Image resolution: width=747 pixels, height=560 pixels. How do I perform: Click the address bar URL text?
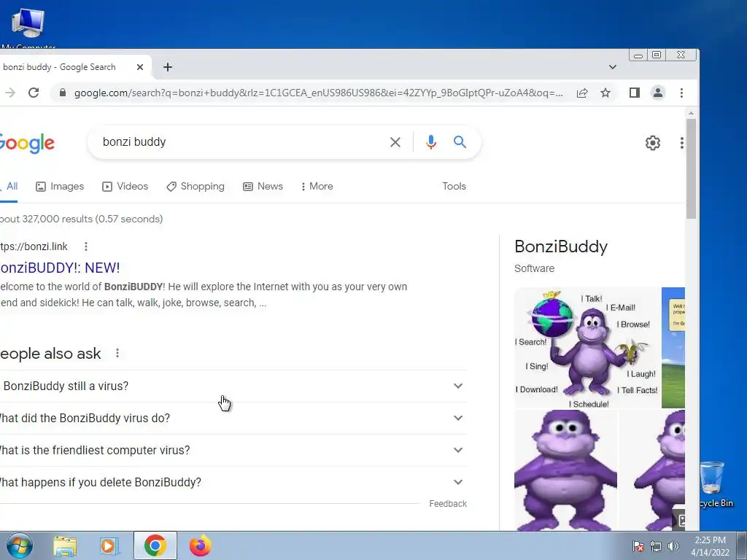(x=318, y=93)
